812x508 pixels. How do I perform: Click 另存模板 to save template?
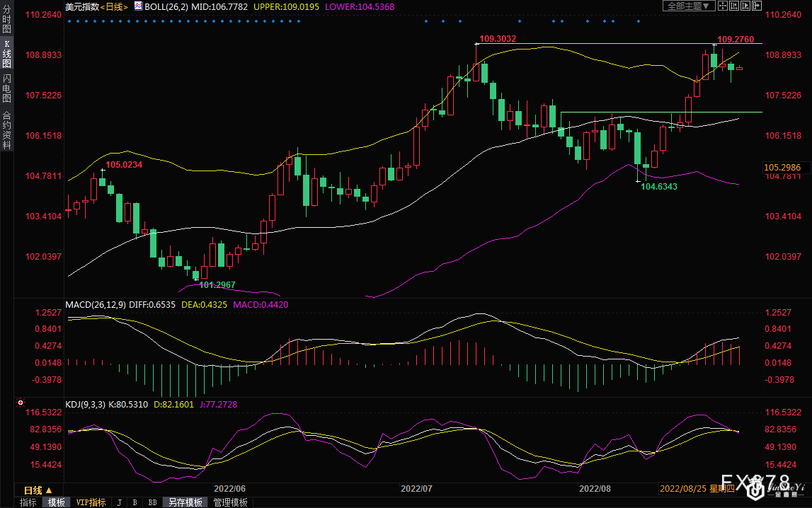(x=185, y=502)
